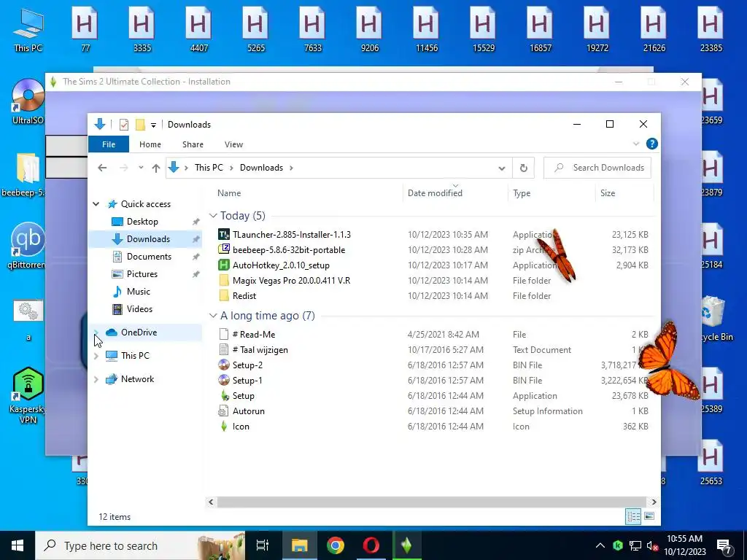The image size is (747, 560).
Task: Open Explorer Help question mark icon
Action: coord(651,144)
